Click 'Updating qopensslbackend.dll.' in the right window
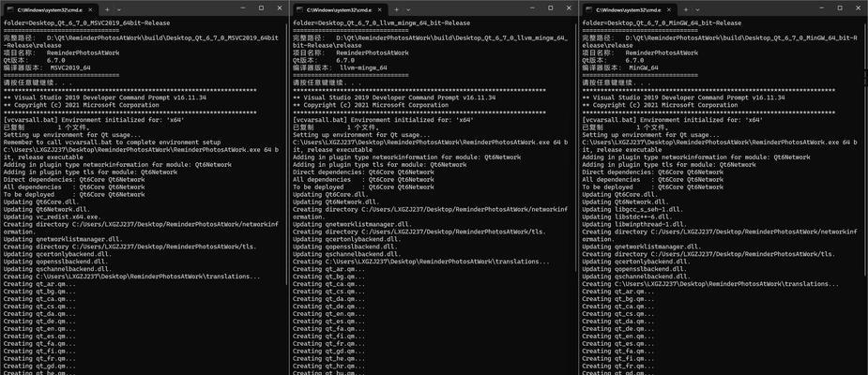 coord(635,269)
